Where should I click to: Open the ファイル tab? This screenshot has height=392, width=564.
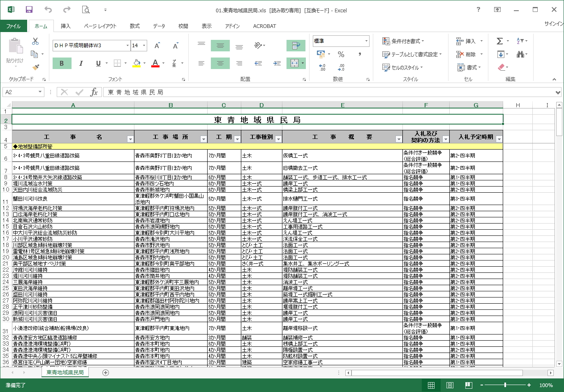(x=14, y=26)
